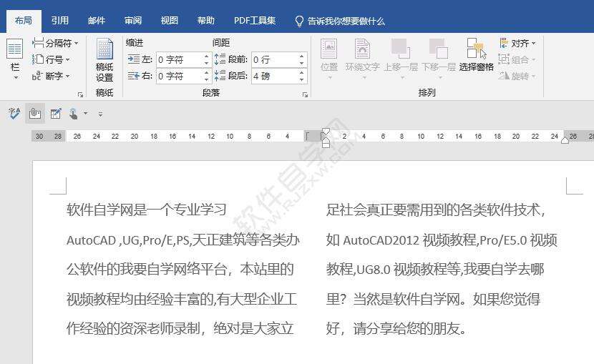Switch to the 引用 tab
This screenshot has width=594, height=364.
pos(60,21)
